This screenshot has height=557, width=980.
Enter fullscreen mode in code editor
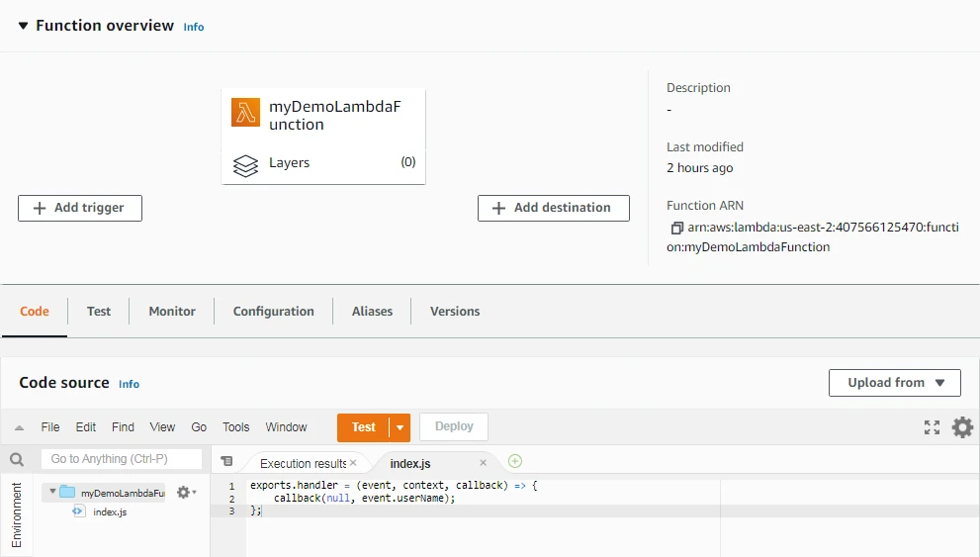932,427
